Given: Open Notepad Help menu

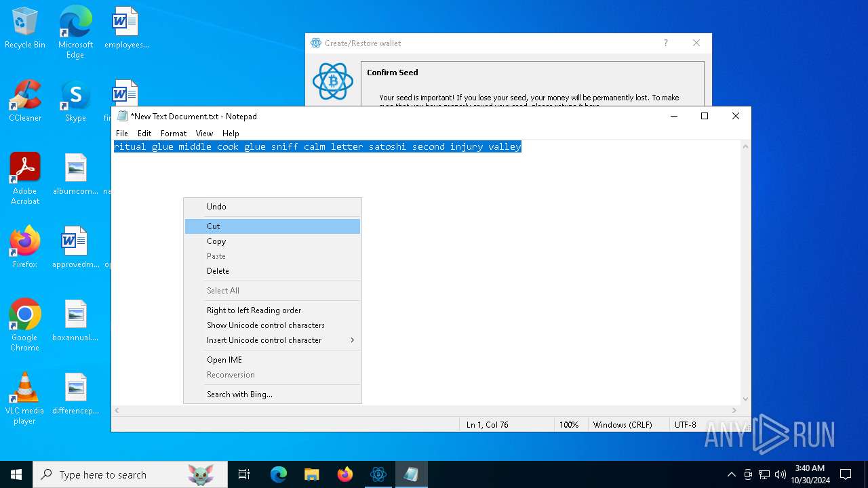Looking at the screenshot, I should [x=231, y=134].
